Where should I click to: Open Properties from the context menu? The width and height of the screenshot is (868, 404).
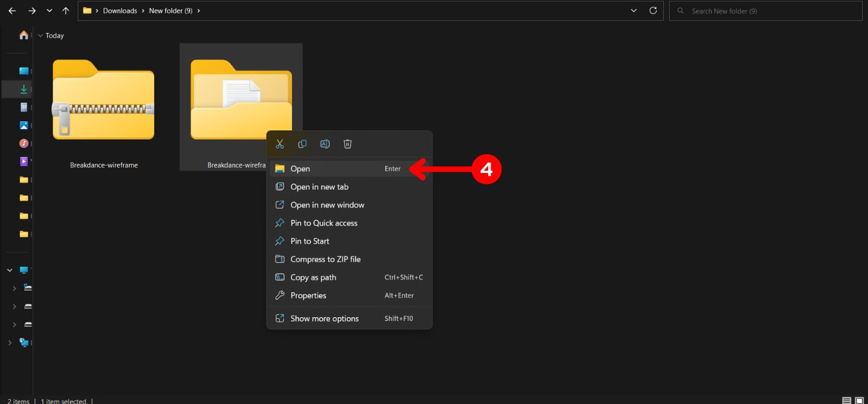tap(308, 295)
